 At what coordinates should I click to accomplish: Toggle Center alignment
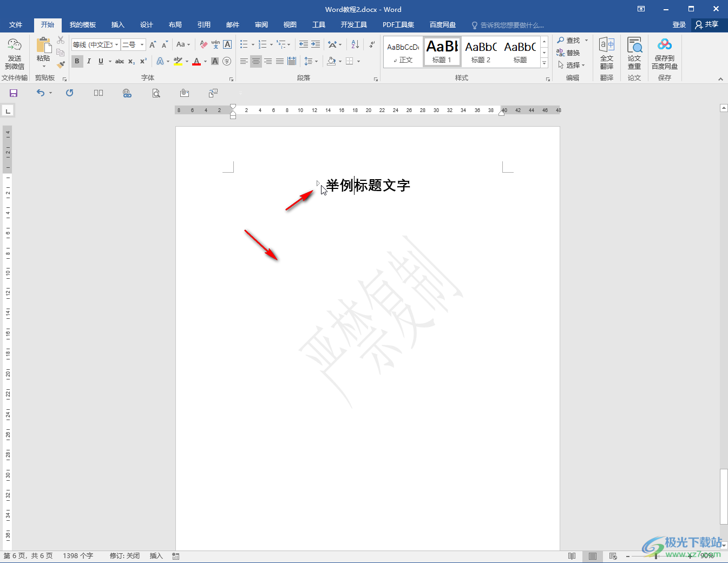(255, 61)
